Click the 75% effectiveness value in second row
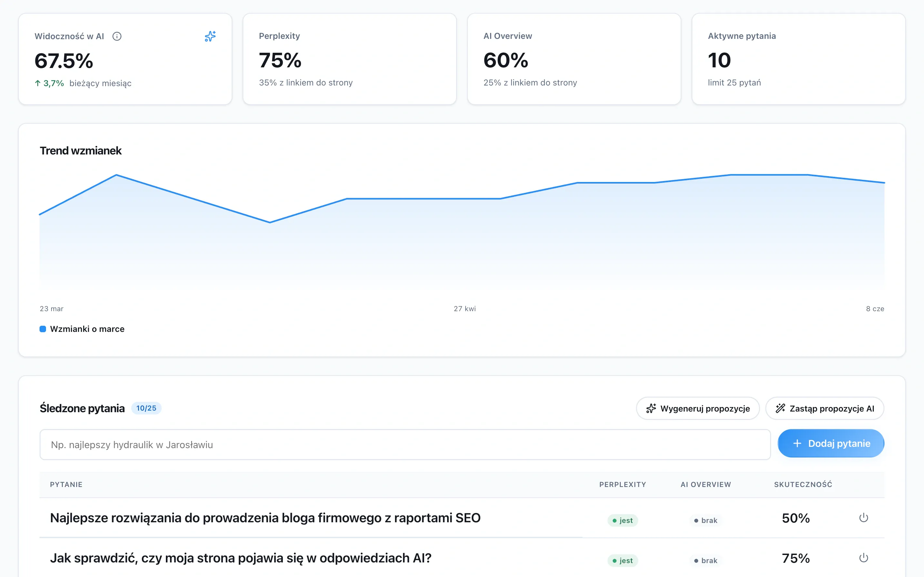 click(796, 558)
